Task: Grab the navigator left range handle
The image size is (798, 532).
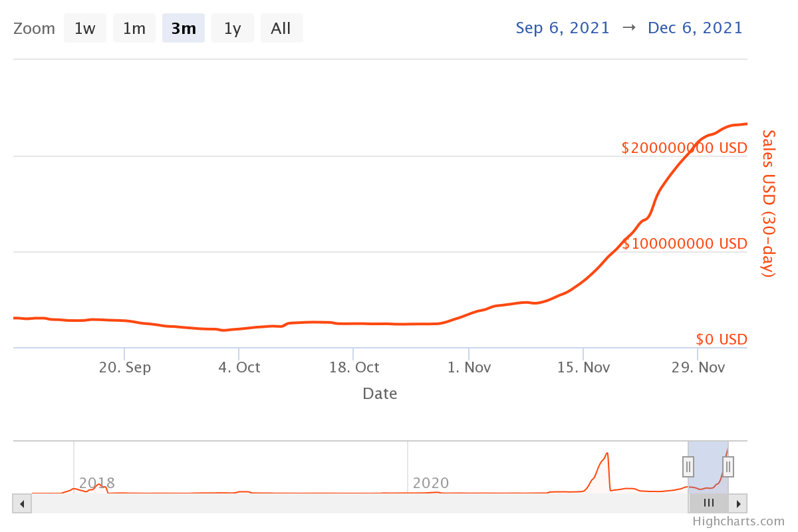Action: [x=688, y=467]
